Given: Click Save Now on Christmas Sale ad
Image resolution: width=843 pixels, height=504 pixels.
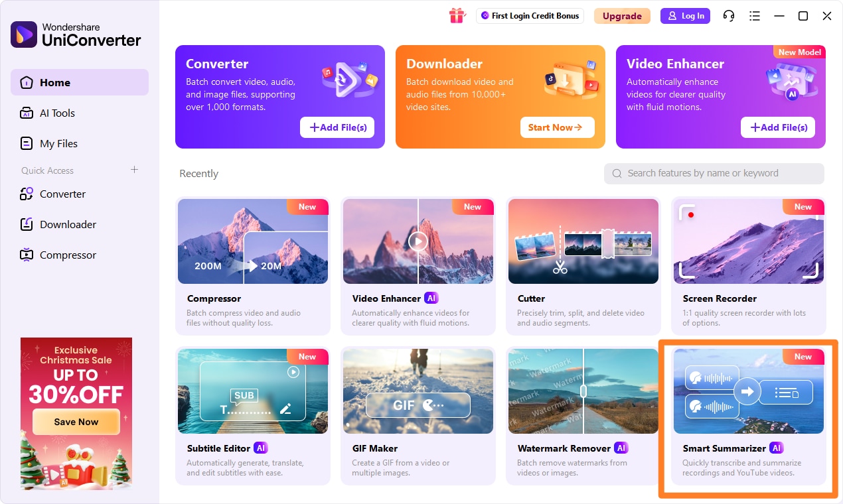Looking at the screenshot, I should pos(76,422).
